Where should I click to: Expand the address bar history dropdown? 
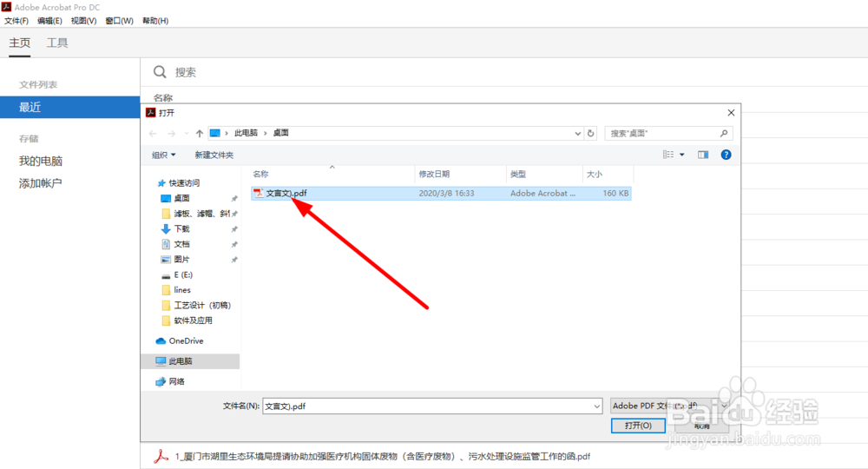[577, 134]
